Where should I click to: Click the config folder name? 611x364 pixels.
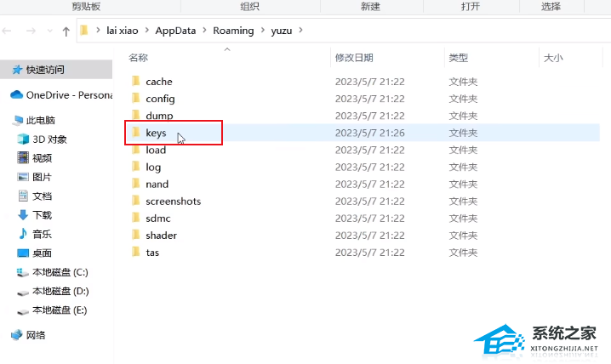[160, 99]
